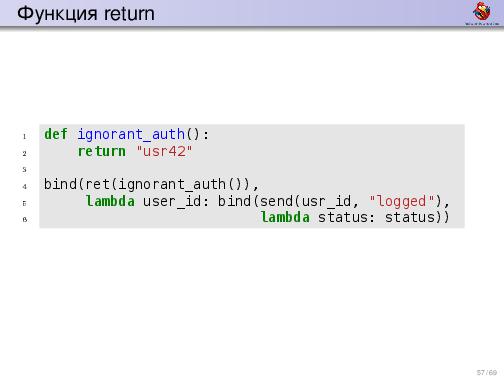504x378 pixels.
Task: Select line number 6 in the code gutter
Action: coord(24,219)
